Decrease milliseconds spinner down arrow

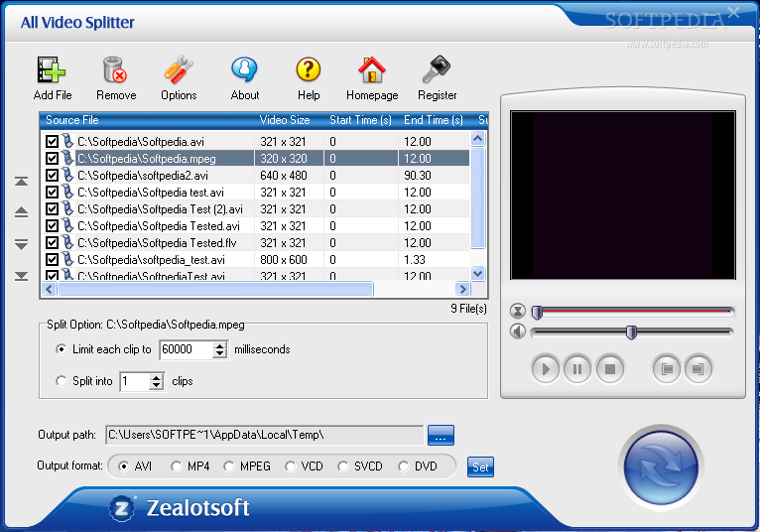click(x=219, y=353)
